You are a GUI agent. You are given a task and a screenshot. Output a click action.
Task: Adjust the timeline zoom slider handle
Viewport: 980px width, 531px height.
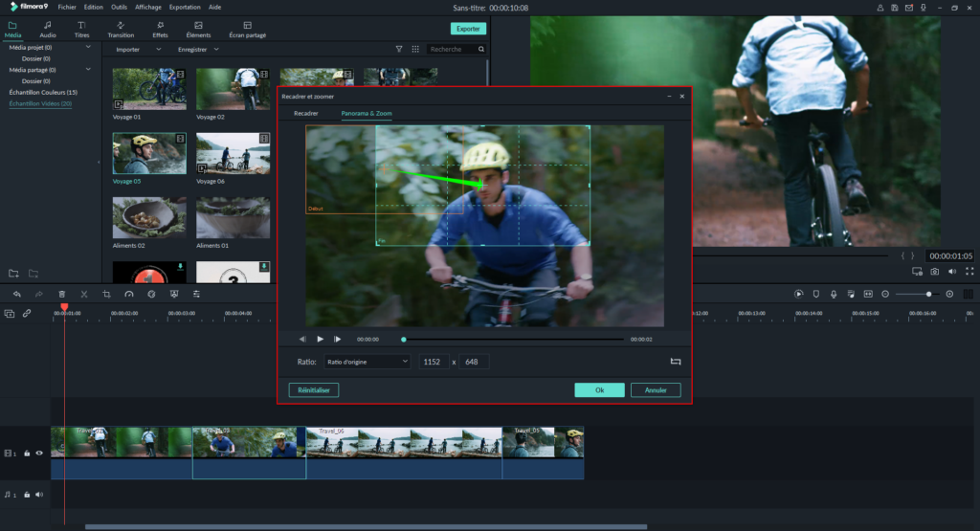(x=928, y=295)
